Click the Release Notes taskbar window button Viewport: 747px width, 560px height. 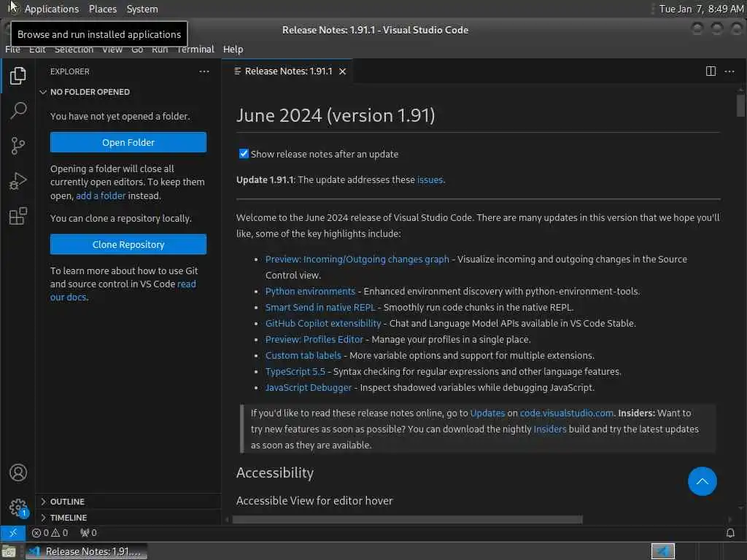click(x=86, y=551)
